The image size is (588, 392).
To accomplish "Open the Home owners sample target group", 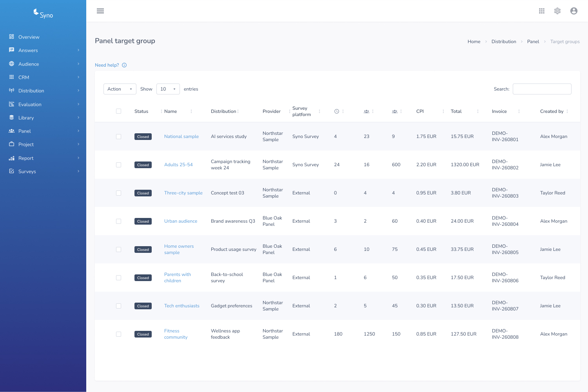I will [x=179, y=249].
